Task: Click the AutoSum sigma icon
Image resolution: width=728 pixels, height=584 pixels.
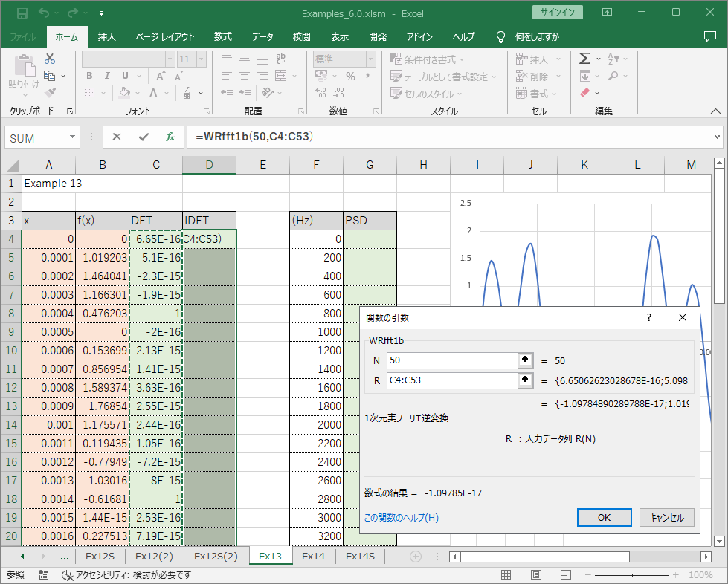Action: tap(585, 59)
